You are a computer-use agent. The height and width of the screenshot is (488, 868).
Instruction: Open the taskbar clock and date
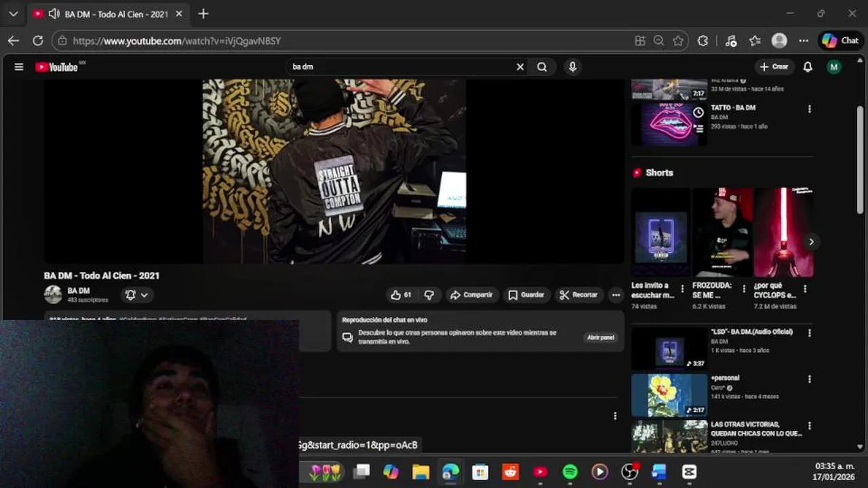(834, 472)
